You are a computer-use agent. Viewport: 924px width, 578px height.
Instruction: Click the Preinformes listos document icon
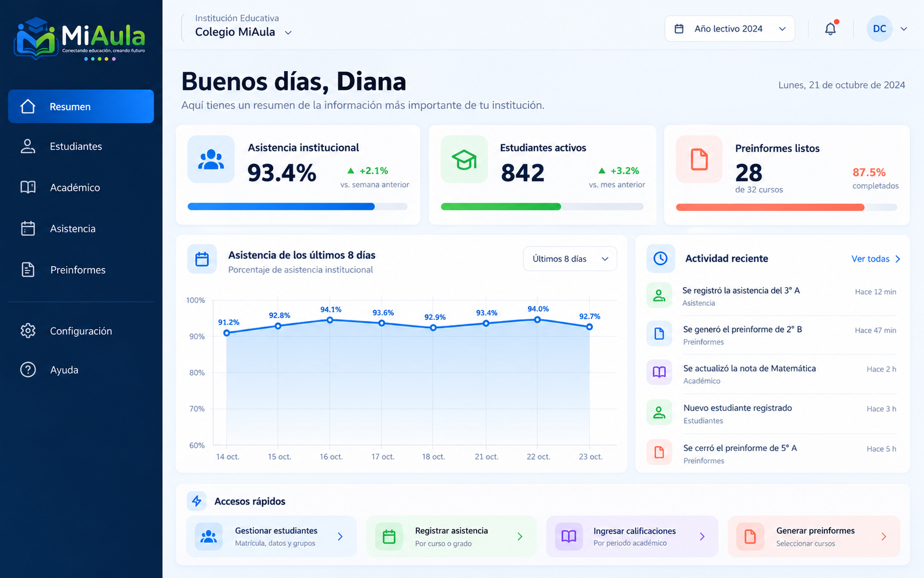coord(699,160)
